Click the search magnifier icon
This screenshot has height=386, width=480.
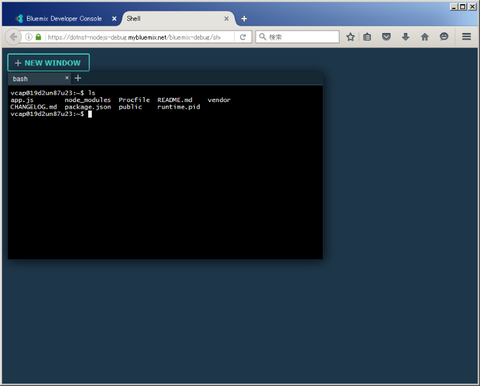point(263,37)
